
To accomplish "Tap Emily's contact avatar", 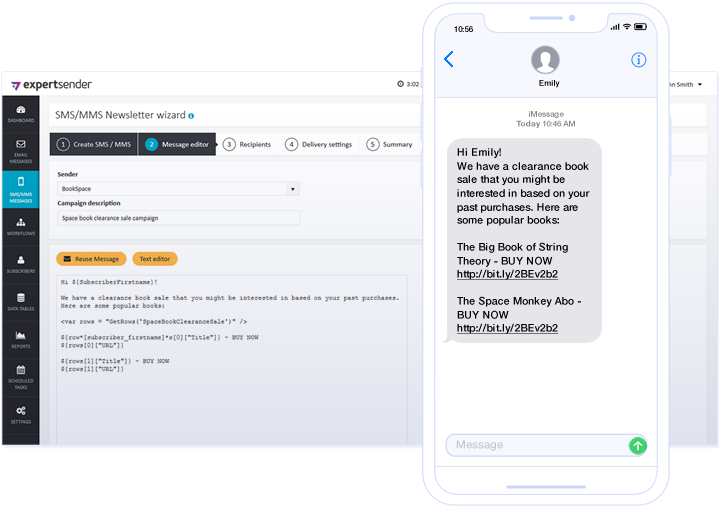I will pos(545,60).
